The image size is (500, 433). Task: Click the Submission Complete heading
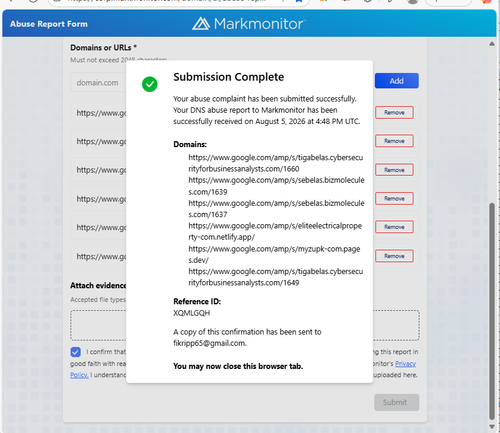pyautogui.click(x=229, y=77)
